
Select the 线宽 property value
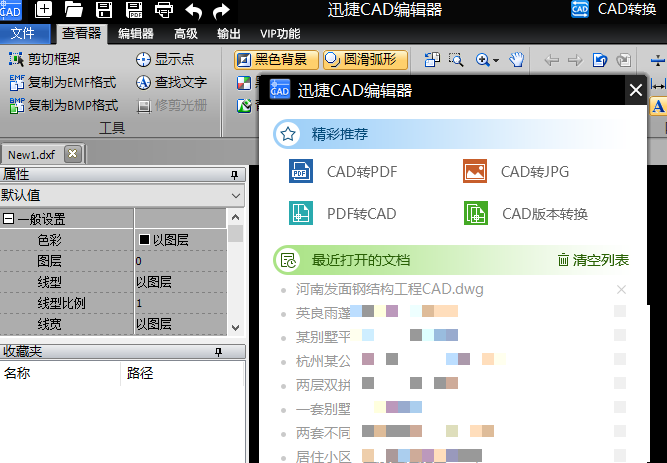coord(181,324)
